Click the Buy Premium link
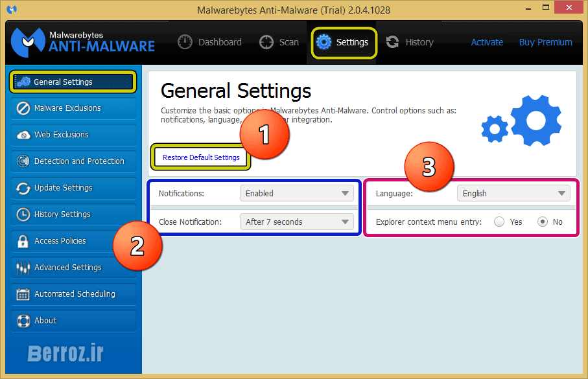Viewport: 588px width, 379px height. (x=546, y=42)
